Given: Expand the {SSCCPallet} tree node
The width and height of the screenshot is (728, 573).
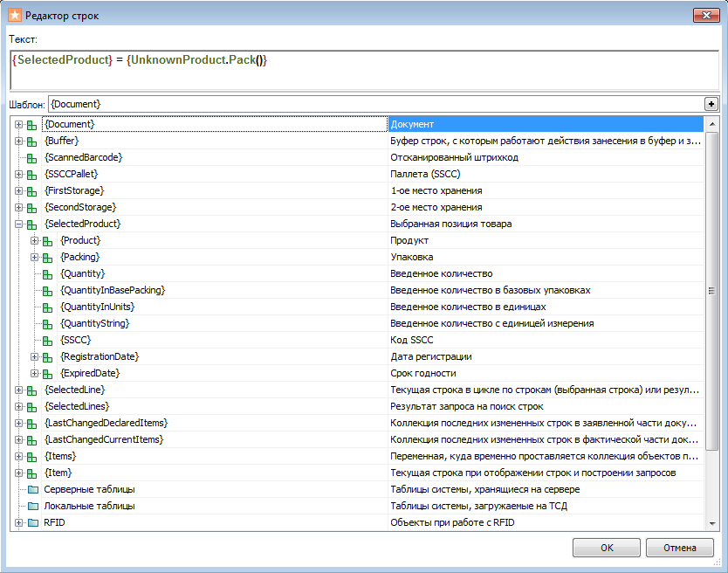Looking at the screenshot, I should (18, 175).
